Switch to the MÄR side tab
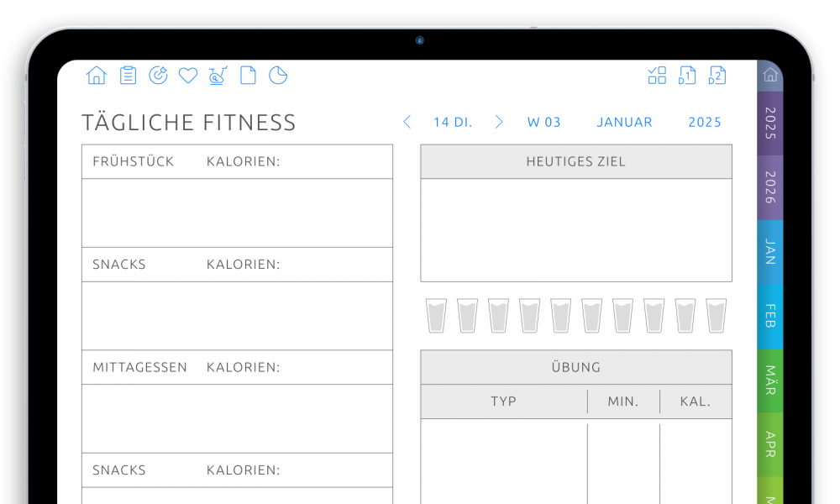The width and height of the screenshot is (840, 504). tap(770, 381)
